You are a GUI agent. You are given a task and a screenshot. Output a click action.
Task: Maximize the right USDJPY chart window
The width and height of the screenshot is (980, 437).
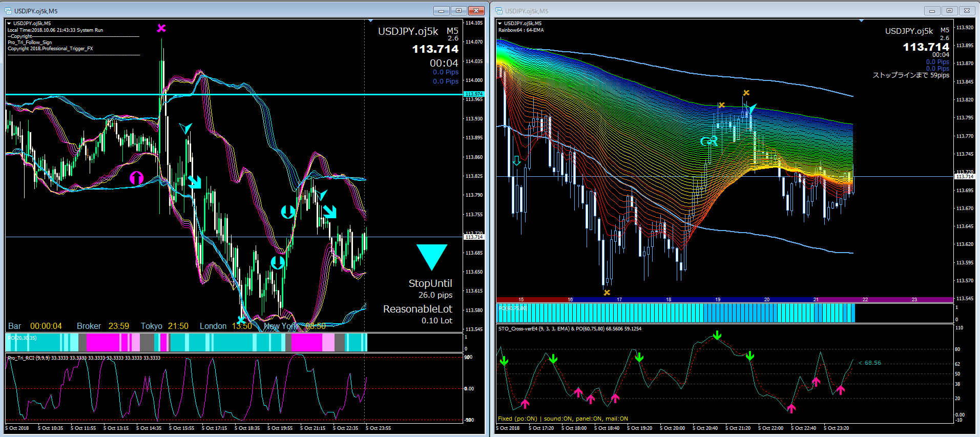click(949, 11)
